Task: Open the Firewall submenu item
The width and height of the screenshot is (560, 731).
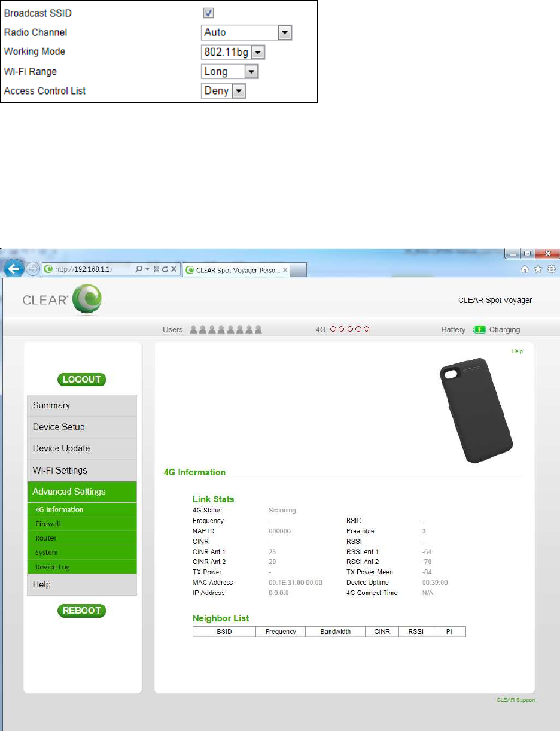Action: pos(82,524)
